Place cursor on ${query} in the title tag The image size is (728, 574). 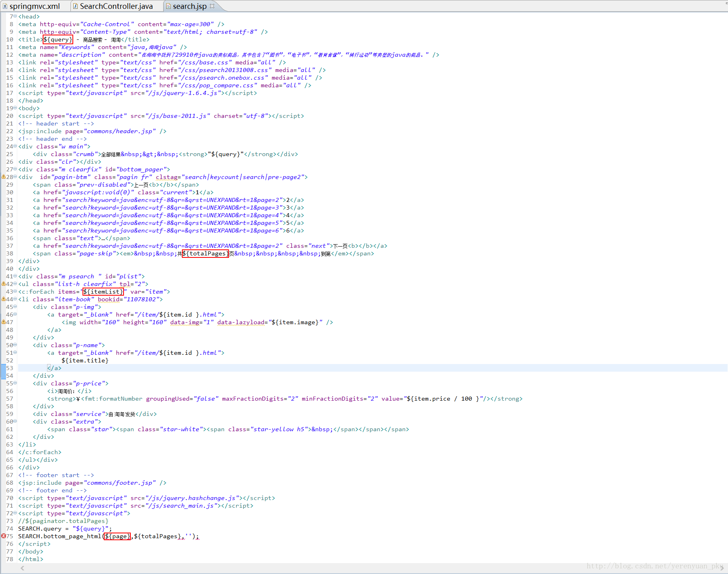58,39
